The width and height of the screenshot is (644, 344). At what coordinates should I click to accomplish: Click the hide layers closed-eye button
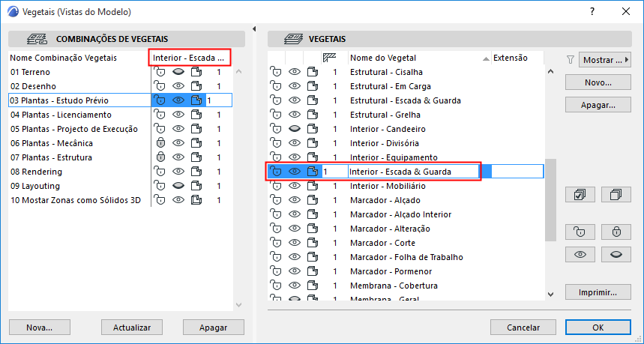pyautogui.click(x=616, y=254)
